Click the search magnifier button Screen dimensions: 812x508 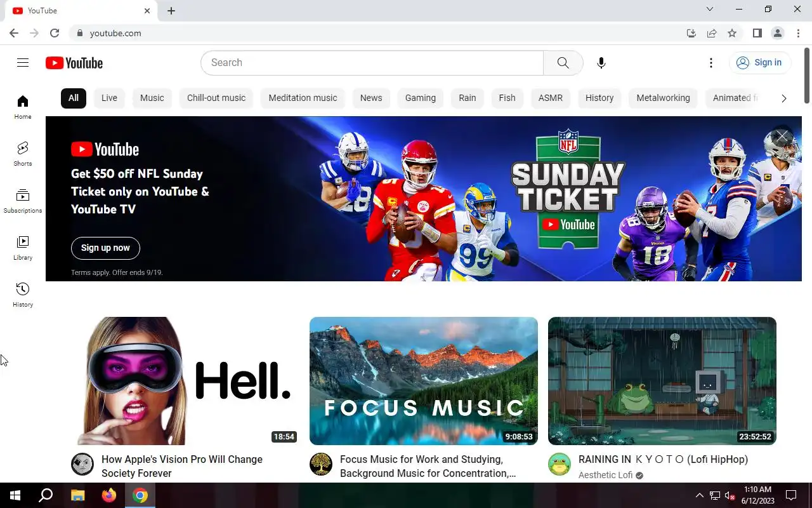(x=563, y=63)
